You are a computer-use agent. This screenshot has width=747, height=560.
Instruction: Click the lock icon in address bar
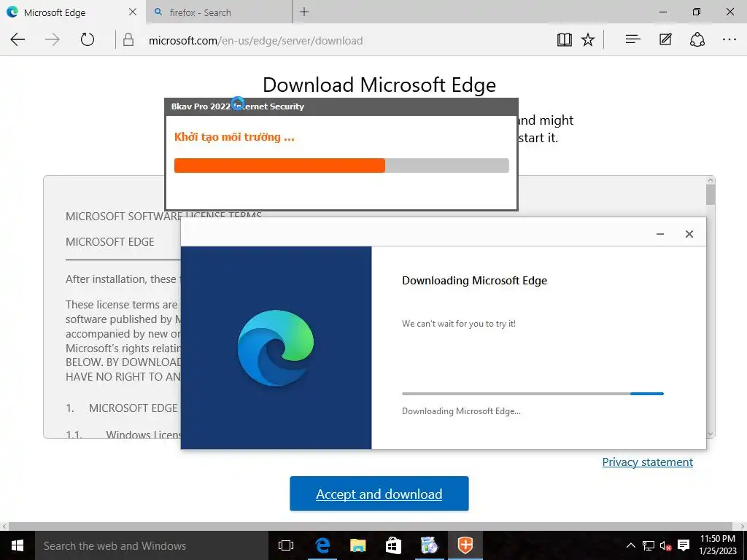click(x=128, y=39)
